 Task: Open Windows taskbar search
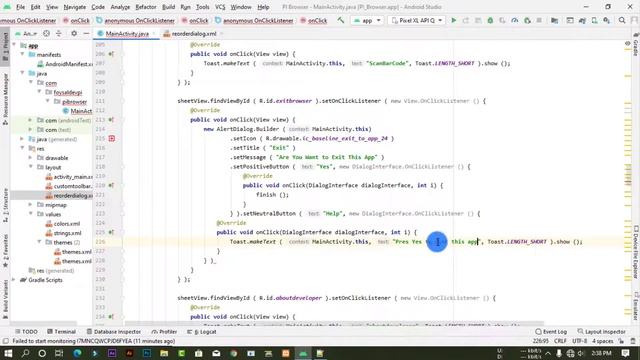25,353
